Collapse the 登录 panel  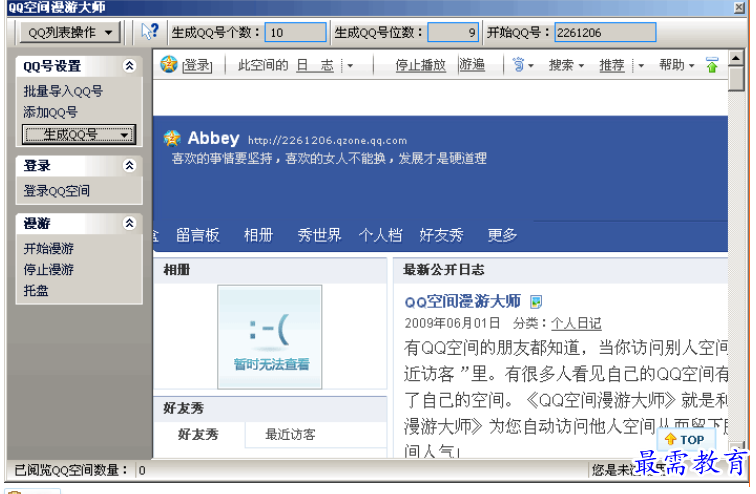coord(129,166)
